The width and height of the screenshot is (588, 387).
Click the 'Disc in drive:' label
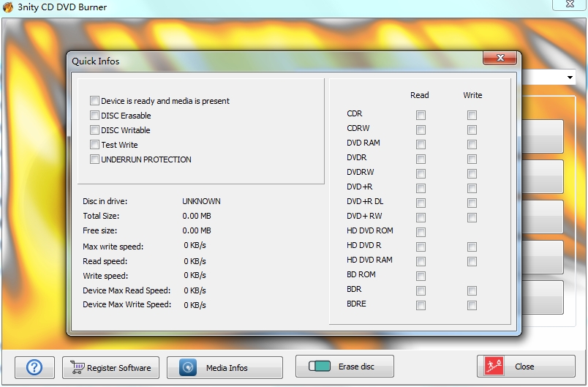click(105, 201)
